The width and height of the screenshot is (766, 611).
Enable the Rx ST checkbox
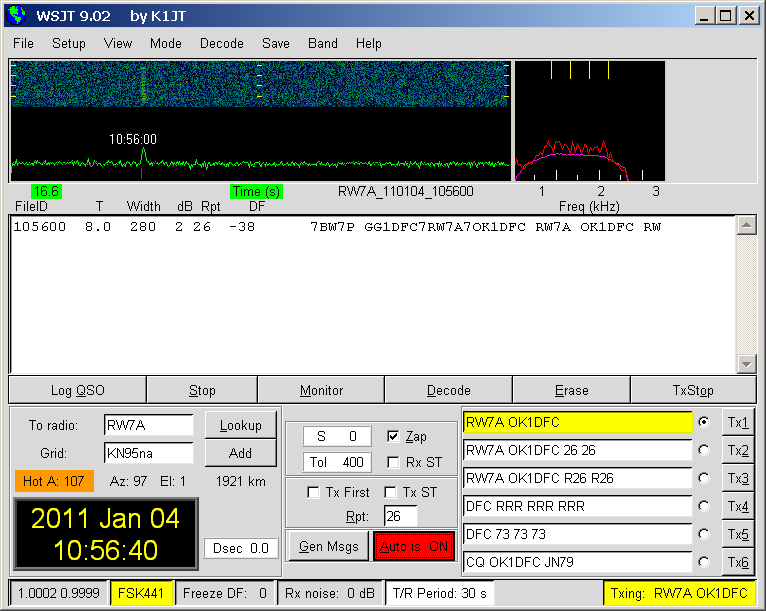(x=393, y=462)
